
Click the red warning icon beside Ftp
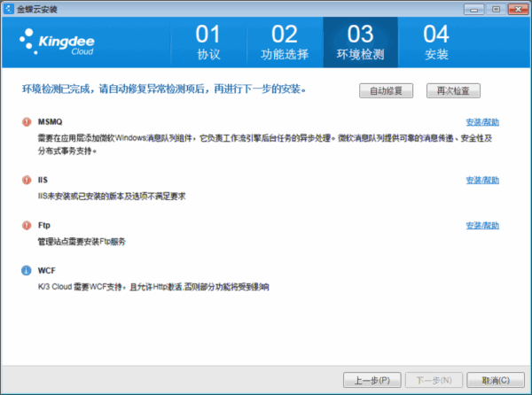click(x=26, y=226)
